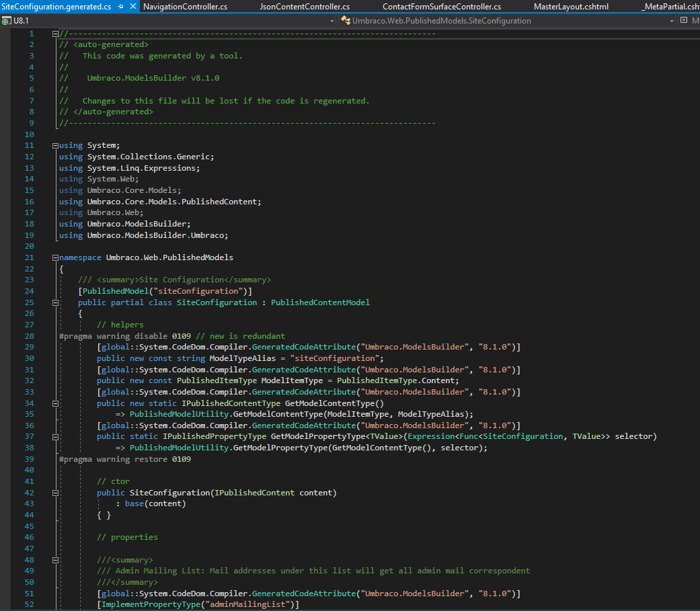This screenshot has width=700, height=611.
Task: Click the 'PublishedContentModel' base class name
Action: tap(320, 302)
